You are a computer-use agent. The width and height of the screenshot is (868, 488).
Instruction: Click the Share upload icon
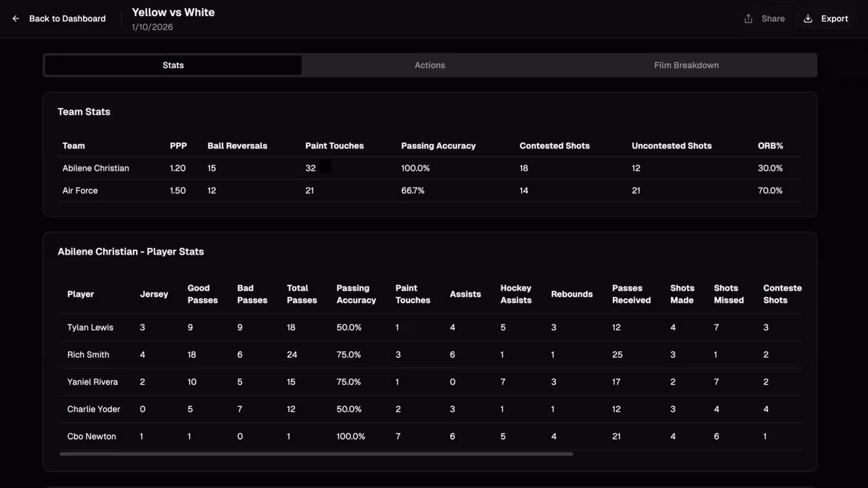[748, 19]
